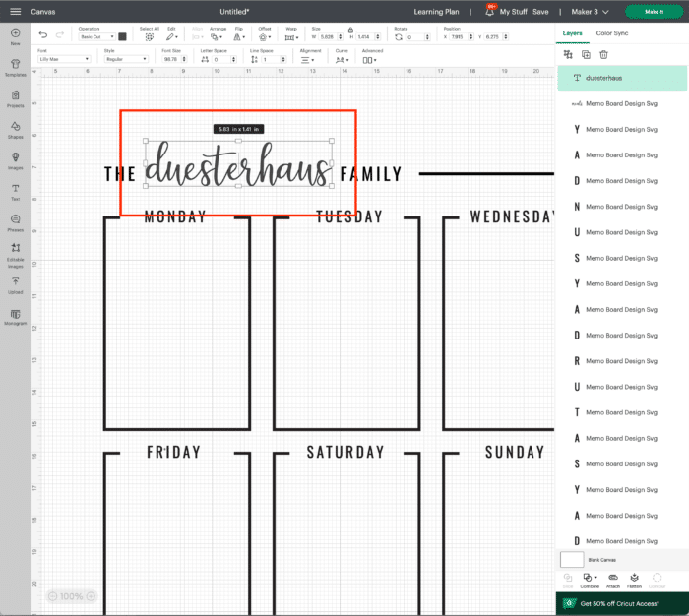The height and width of the screenshot is (616, 689).
Task: Click the Attach icon at panel bottom
Action: (x=612, y=580)
